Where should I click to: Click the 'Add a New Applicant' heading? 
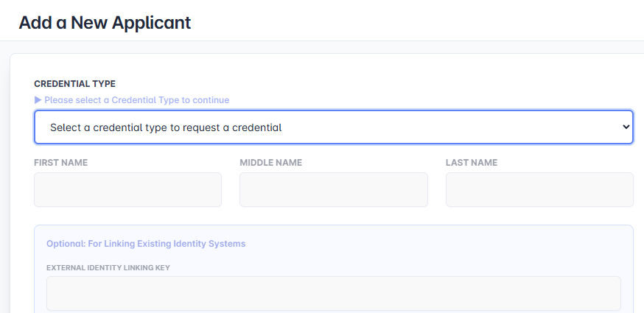pyautogui.click(x=105, y=22)
